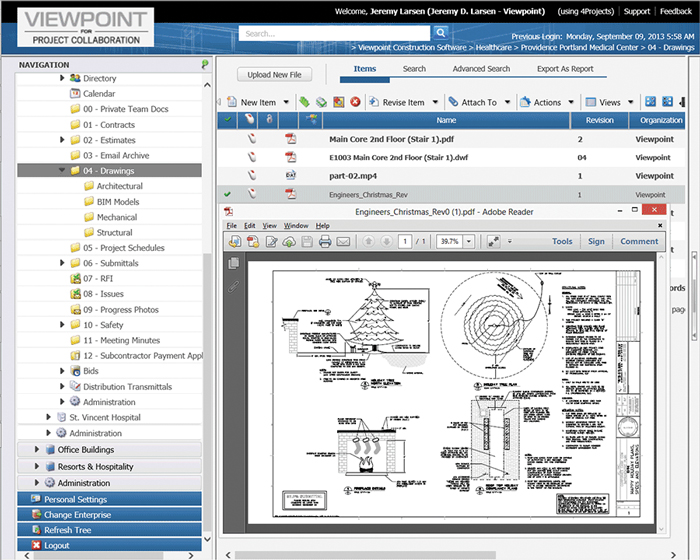The width and height of the screenshot is (700, 560).
Task: Click the Refresh Tree button
Action: [109, 530]
